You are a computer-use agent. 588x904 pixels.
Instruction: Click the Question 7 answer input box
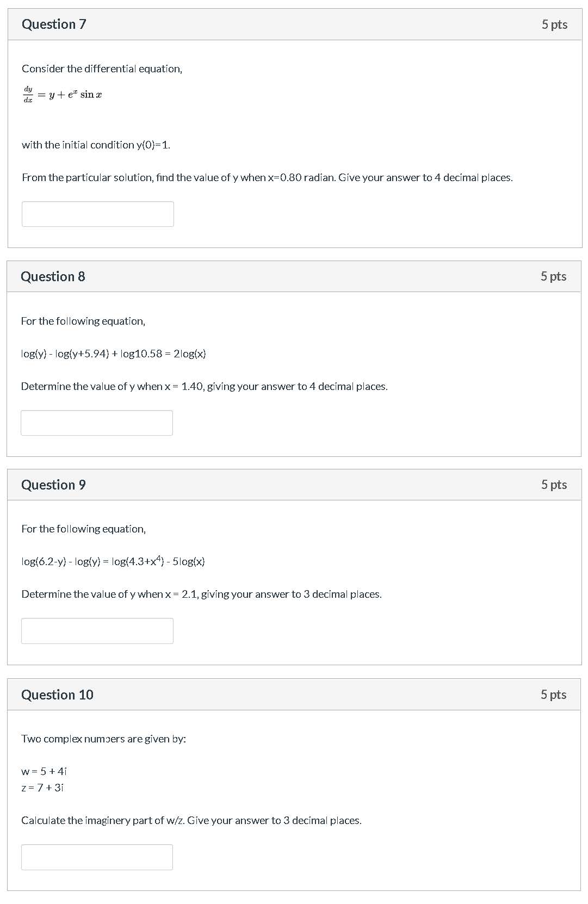pos(98,214)
